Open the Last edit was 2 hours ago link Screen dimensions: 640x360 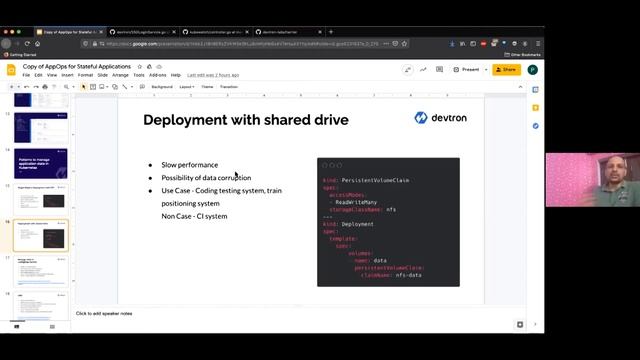tap(213, 75)
